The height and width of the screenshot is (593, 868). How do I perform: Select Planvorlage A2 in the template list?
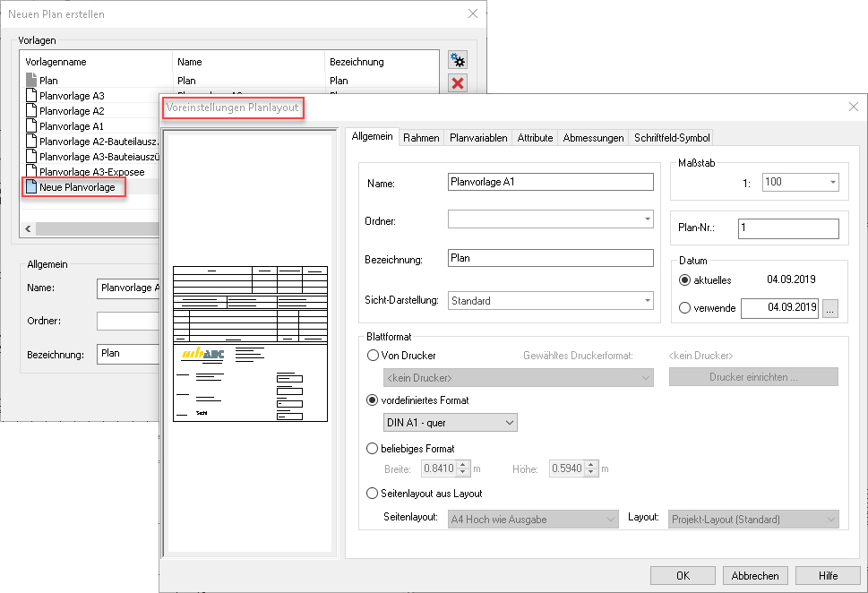(72, 111)
